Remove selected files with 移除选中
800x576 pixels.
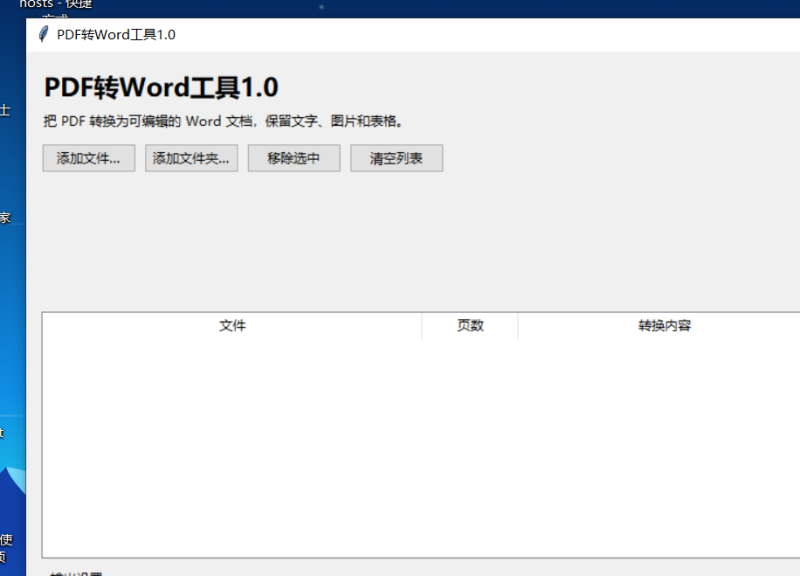294,158
